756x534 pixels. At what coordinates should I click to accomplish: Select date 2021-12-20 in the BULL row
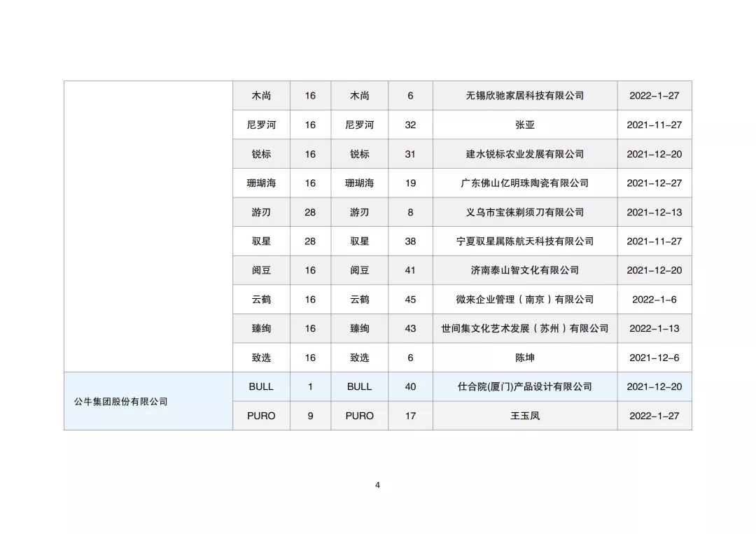(654, 386)
